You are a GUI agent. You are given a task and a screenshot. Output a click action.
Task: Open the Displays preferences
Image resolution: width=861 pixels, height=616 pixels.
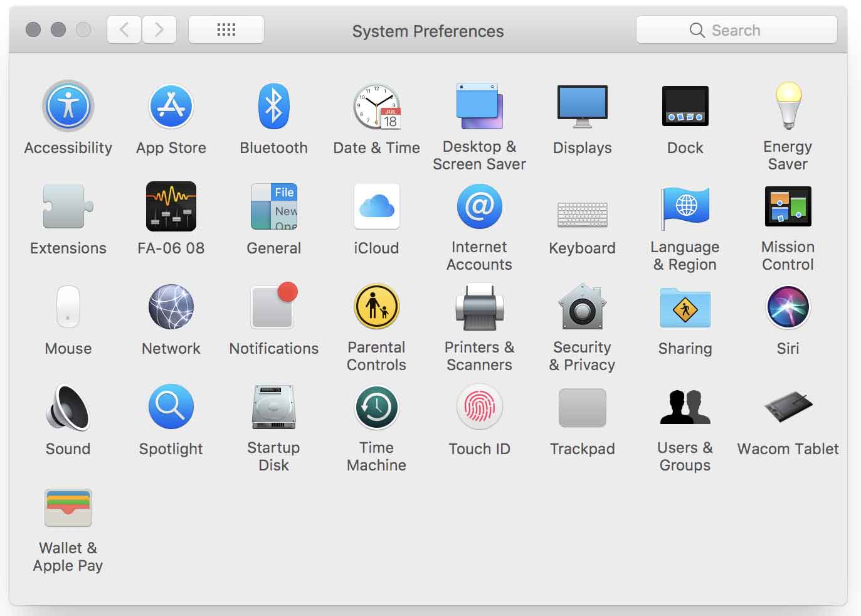pos(583,106)
